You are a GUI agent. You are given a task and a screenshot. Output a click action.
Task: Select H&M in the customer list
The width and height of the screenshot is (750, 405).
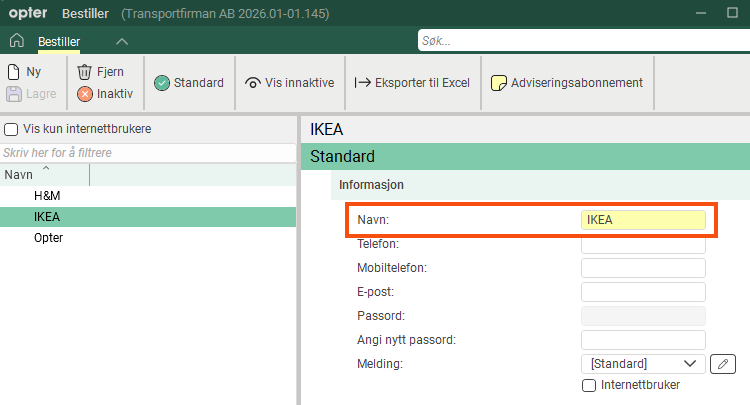(x=47, y=196)
